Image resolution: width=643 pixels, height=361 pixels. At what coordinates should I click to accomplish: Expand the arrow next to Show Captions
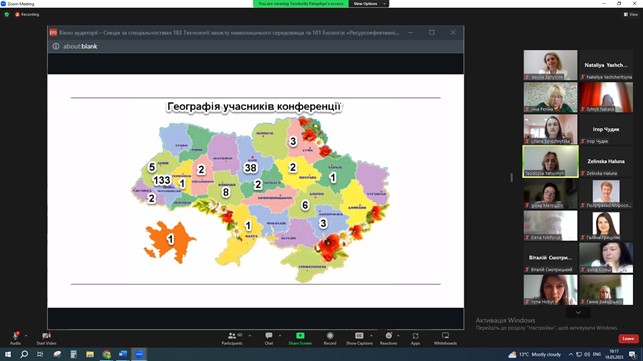[372, 336]
